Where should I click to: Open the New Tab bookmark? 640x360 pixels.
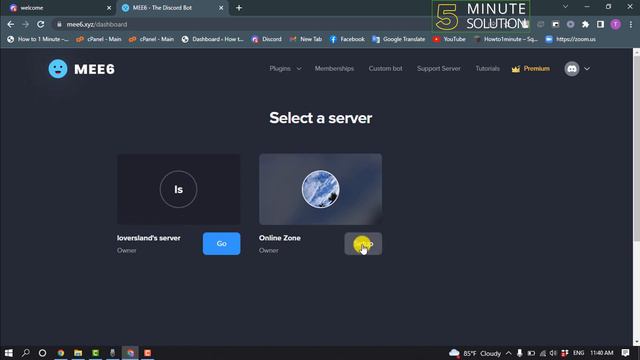(306, 39)
